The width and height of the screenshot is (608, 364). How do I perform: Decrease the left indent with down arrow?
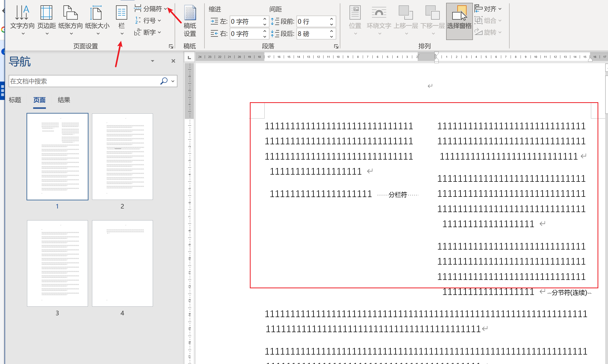[265, 24]
